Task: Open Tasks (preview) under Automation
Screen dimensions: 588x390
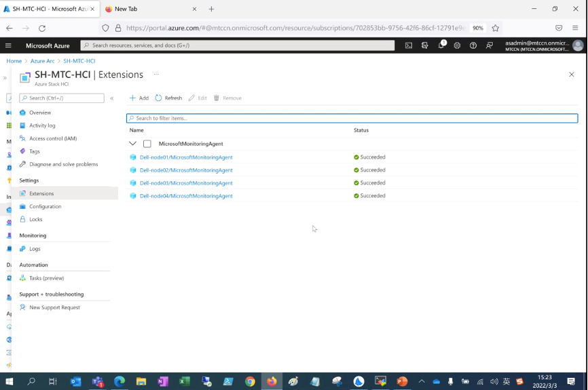Action: coord(46,278)
